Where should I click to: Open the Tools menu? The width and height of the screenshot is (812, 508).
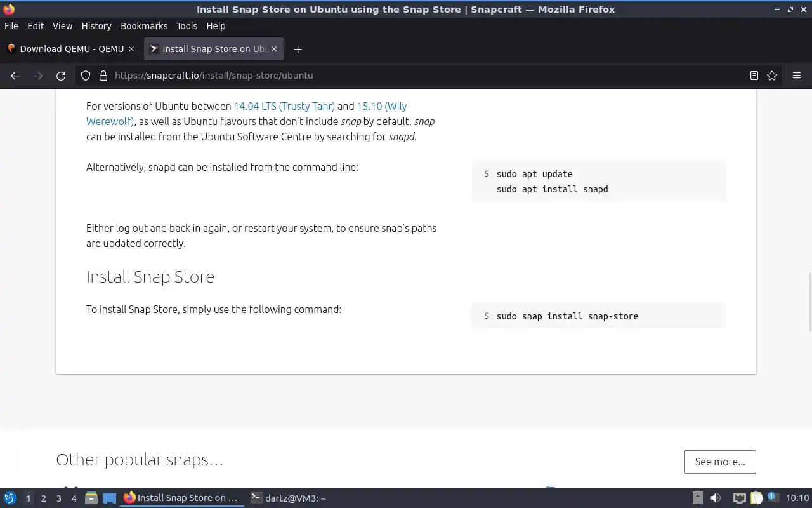(x=187, y=26)
